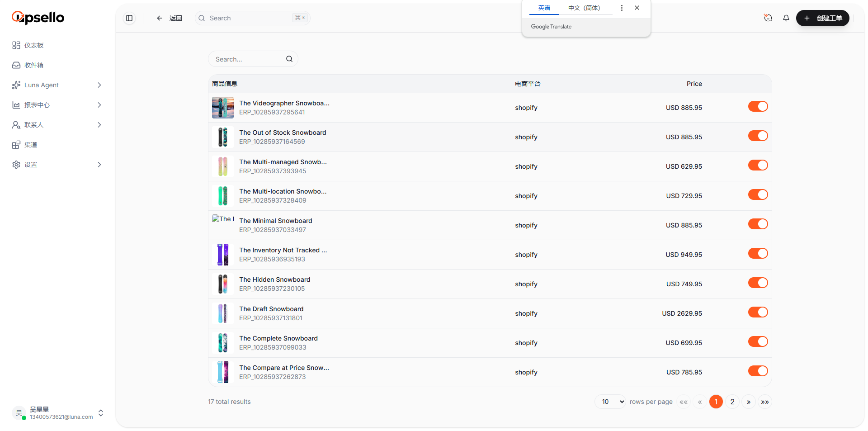
Task: Click the USD 2629.95 price
Action: click(x=682, y=313)
